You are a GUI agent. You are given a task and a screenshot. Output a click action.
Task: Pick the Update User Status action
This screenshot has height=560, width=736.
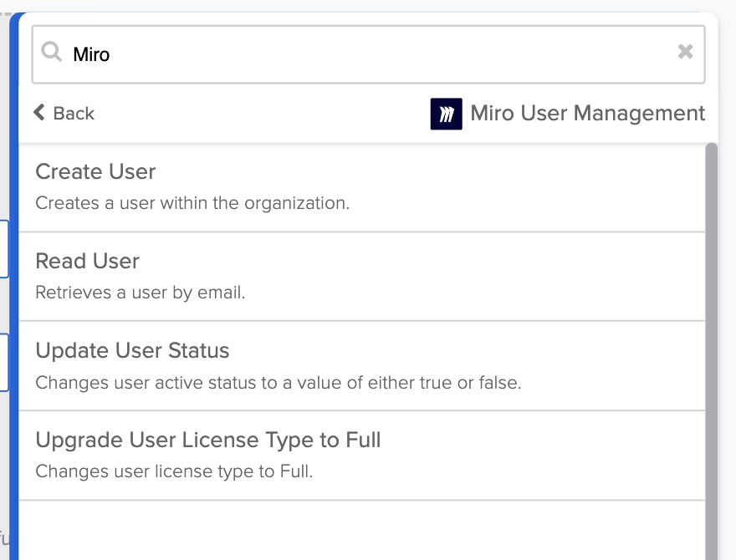coord(132,351)
